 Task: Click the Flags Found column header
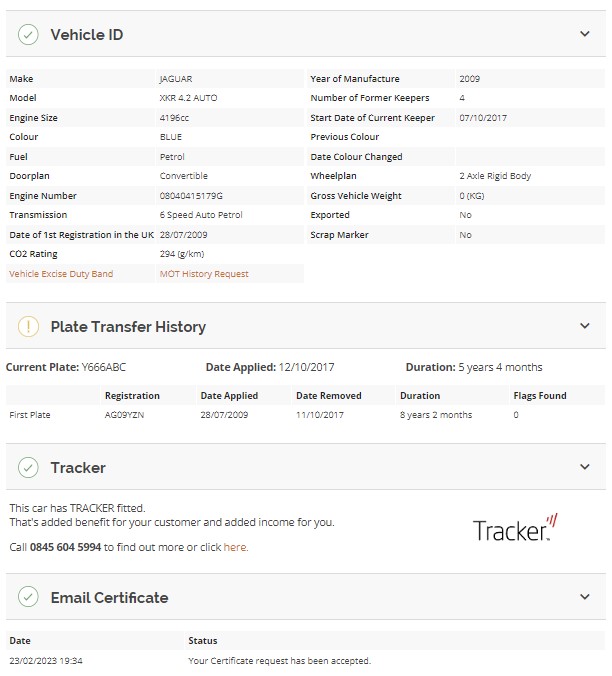point(540,395)
